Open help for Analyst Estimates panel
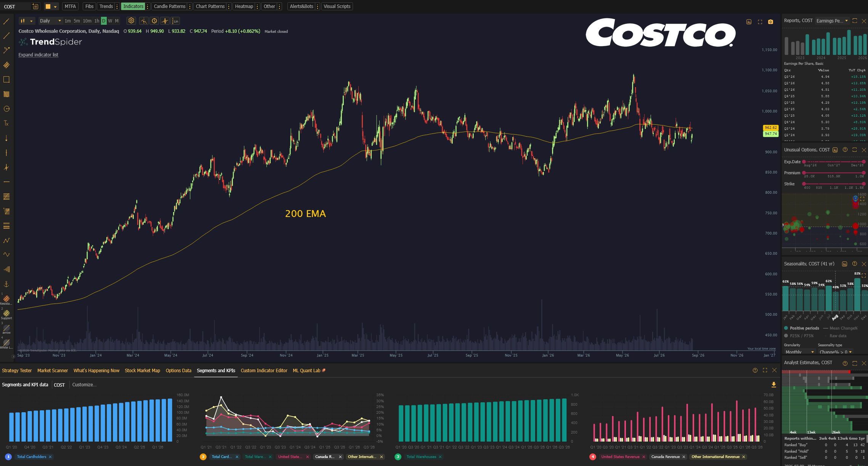 (845, 363)
